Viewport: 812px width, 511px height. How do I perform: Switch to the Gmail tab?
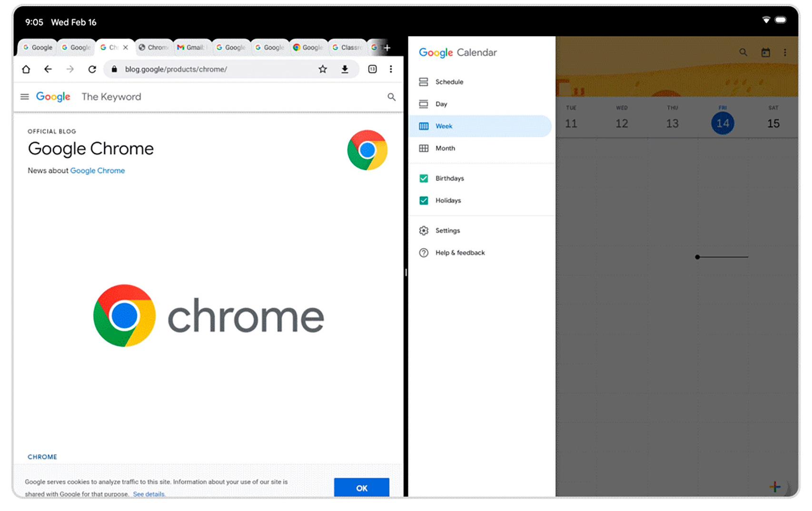[x=192, y=48]
